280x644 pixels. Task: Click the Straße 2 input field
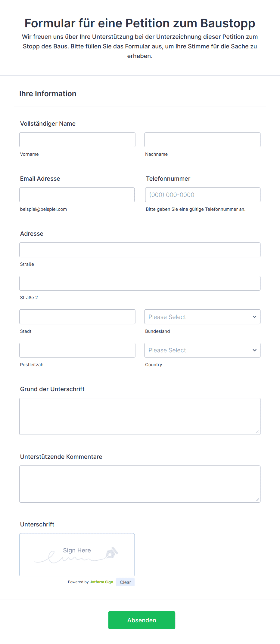(140, 283)
